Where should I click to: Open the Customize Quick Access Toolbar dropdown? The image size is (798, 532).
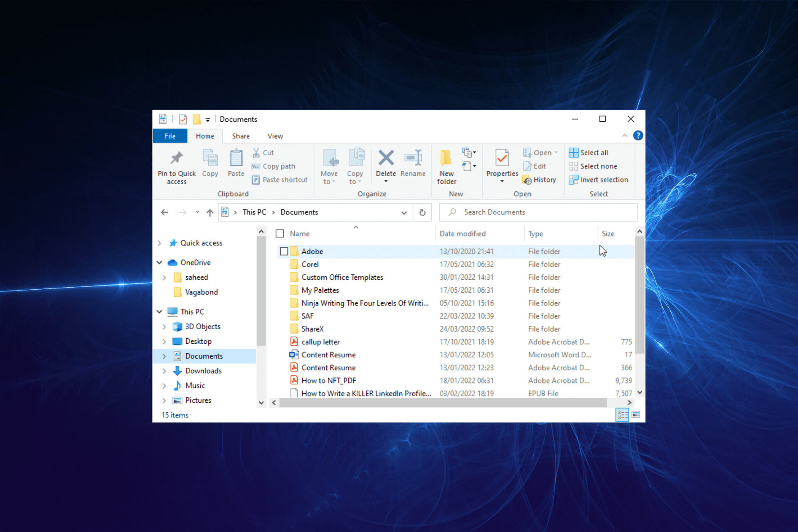pos(208,120)
